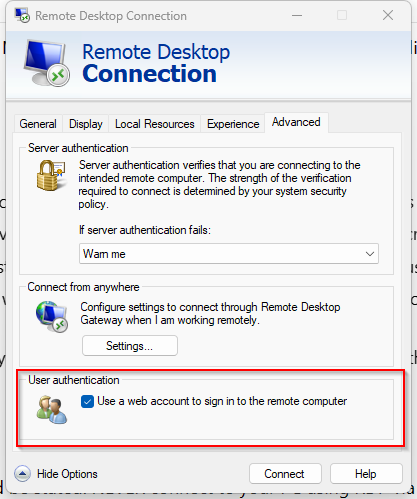Viewport: 417px width, 499px height.
Task: Click the Hide Options arrow icon
Action: (x=22, y=473)
